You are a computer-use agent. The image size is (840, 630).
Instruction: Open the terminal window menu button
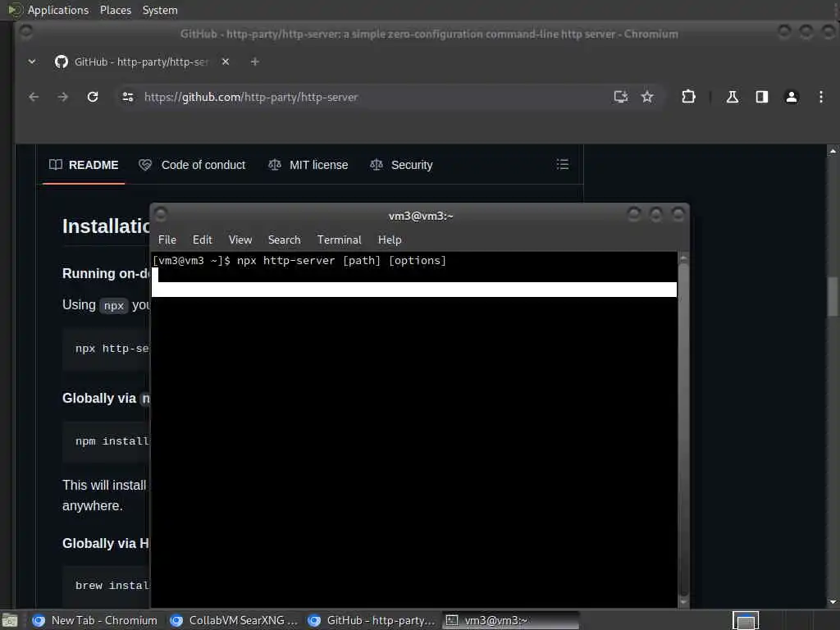pos(160,214)
